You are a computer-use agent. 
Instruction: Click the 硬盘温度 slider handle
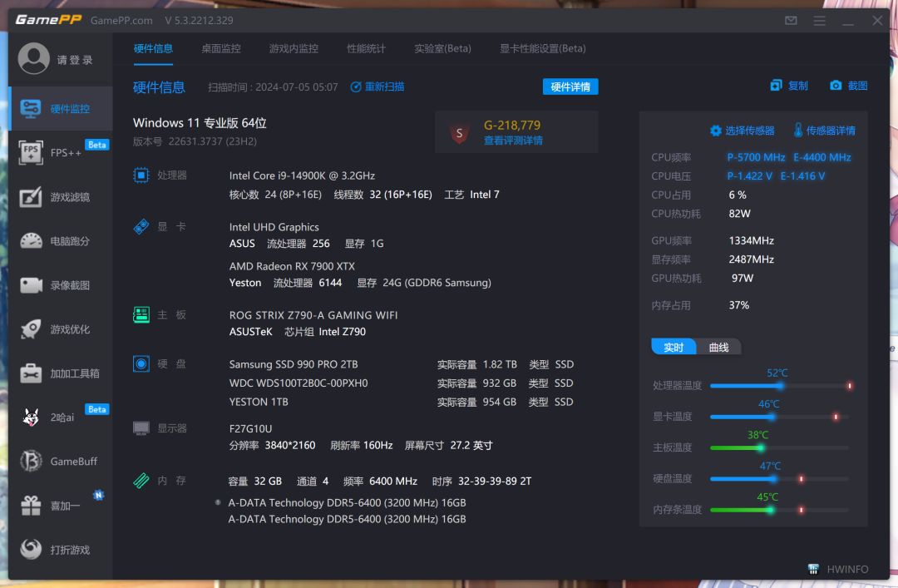coord(773,478)
